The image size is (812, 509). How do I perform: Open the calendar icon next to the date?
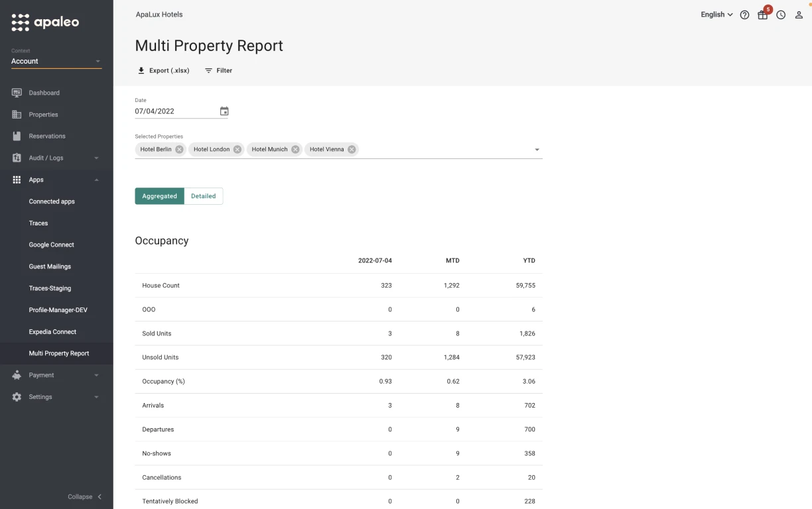click(x=224, y=111)
